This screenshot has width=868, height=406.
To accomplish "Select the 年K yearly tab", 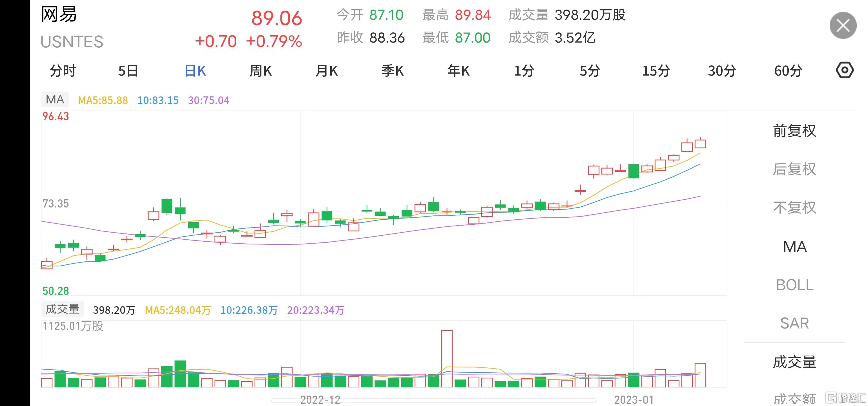I will coord(459,71).
